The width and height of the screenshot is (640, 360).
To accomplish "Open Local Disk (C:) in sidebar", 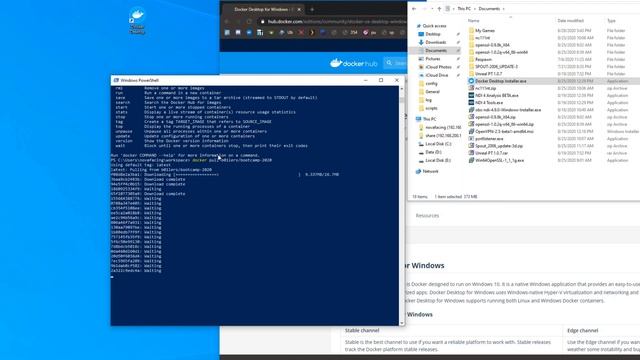I will click(x=438, y=144).
